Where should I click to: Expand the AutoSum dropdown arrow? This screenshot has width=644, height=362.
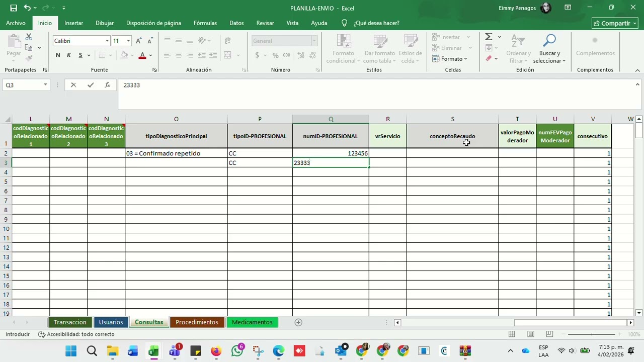(499, 37)
